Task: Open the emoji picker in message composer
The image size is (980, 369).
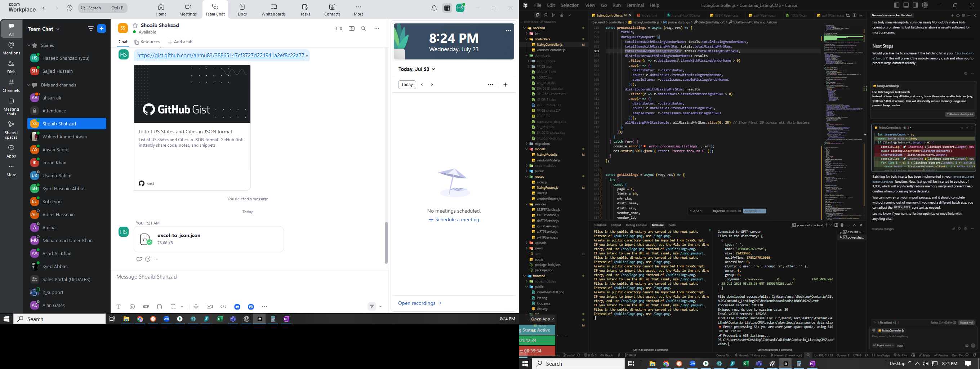Action: [x=132, y=307]
